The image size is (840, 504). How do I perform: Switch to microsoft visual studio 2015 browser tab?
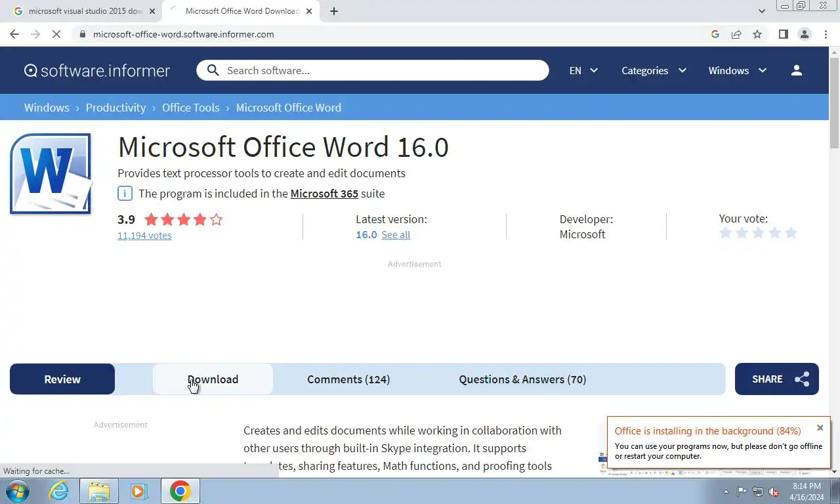click(x=84, y=11)
